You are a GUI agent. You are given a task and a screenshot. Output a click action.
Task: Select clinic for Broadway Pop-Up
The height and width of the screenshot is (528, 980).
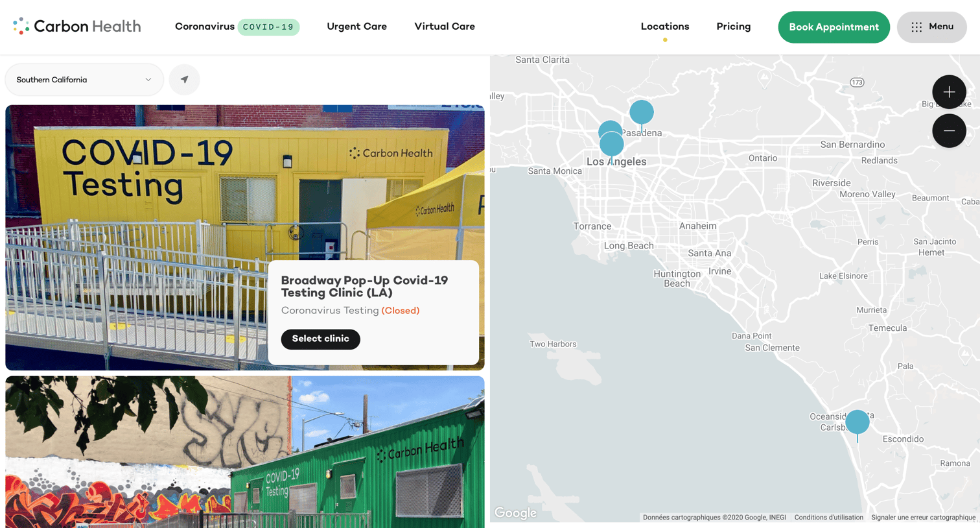click(320, 339)
